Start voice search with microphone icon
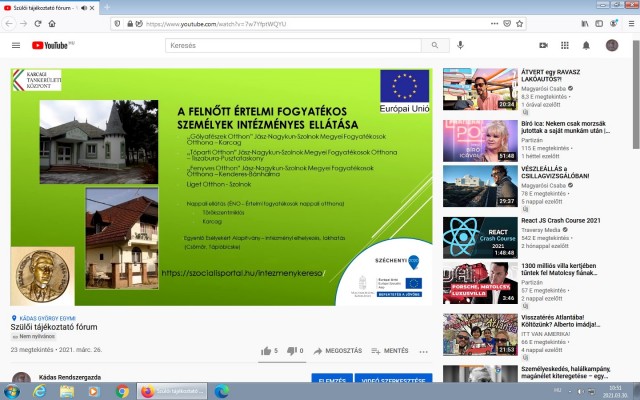This screenshot has width=640, height=400. click(460, 45)
